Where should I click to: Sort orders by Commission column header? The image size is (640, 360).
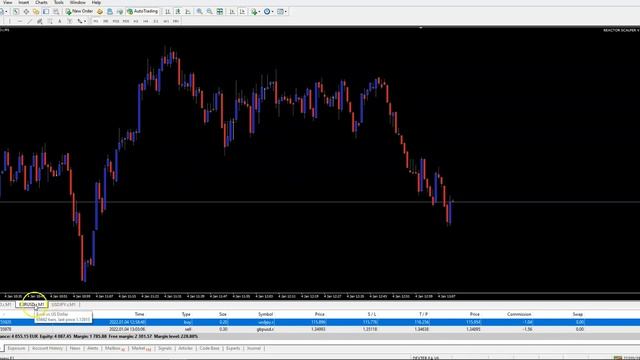click(x=519, y=314)
